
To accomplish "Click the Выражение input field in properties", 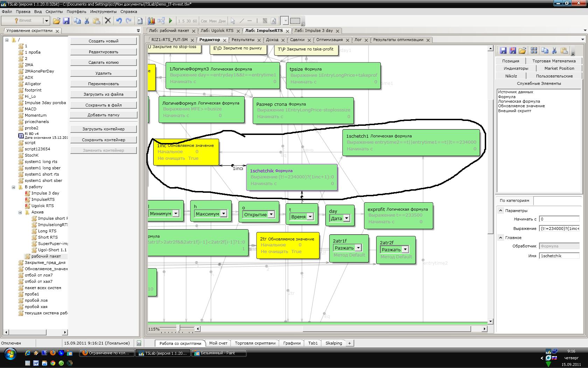I will point(559,229).
